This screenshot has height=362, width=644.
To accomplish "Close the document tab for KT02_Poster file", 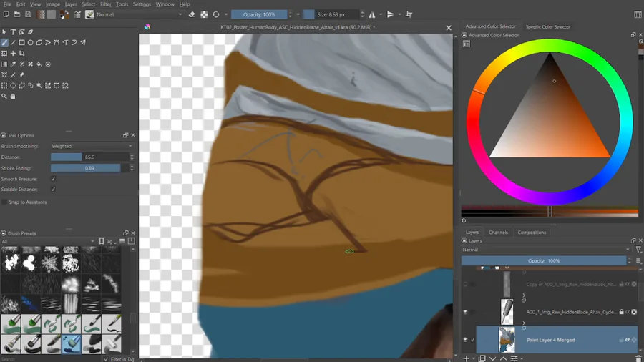I will click(449, 27).
